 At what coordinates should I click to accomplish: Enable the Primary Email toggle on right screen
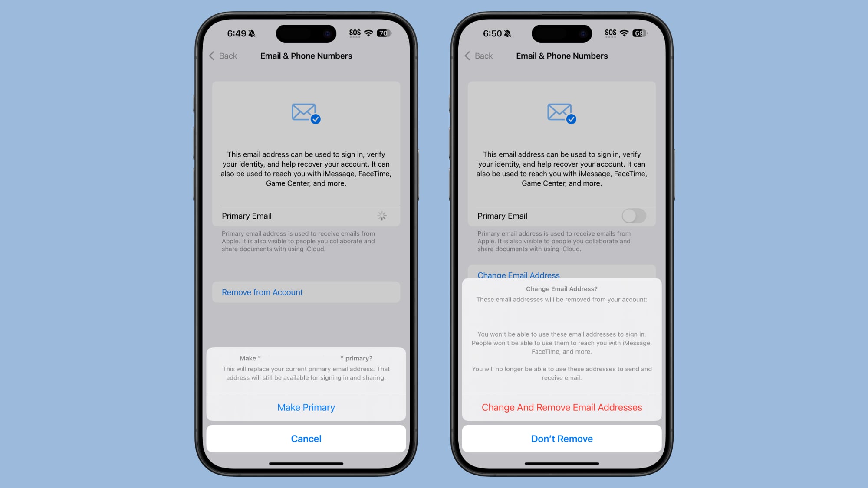coord(635,215)
